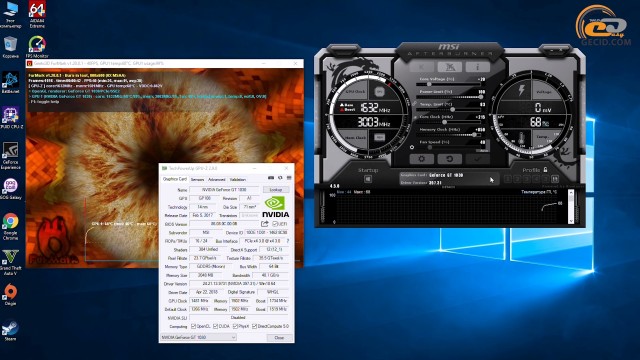Adjust the Memory Clock slider handle
640x360 pixels.
474,135
